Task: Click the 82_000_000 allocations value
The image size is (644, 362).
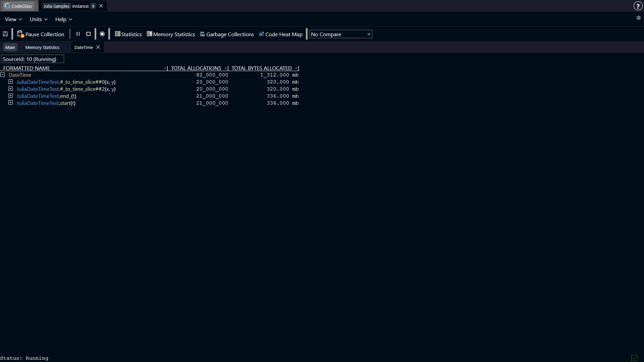Action: click(212, 75)
